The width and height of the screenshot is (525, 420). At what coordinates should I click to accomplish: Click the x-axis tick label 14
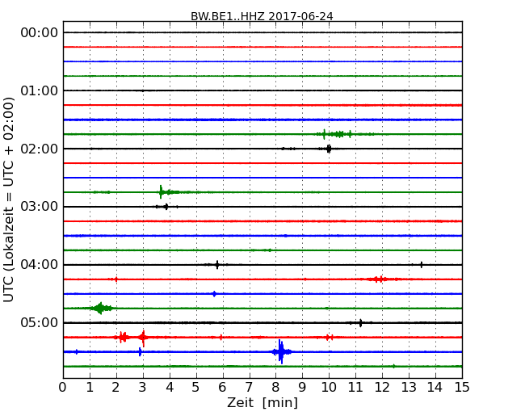point(435,387)
